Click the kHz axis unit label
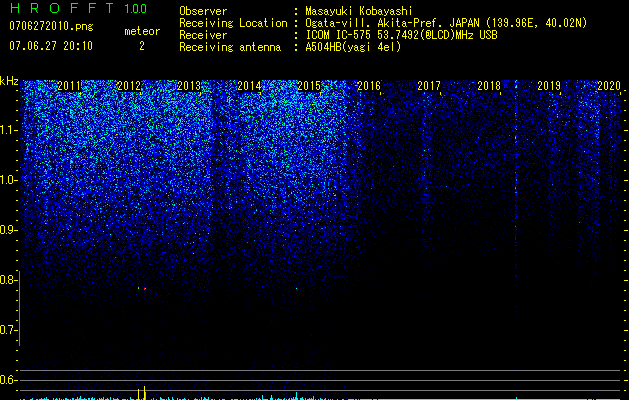 tap(9, 81)
